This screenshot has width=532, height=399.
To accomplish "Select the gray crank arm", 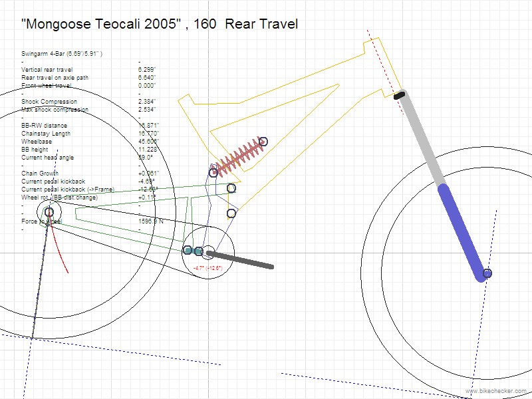I will point(243,260).
